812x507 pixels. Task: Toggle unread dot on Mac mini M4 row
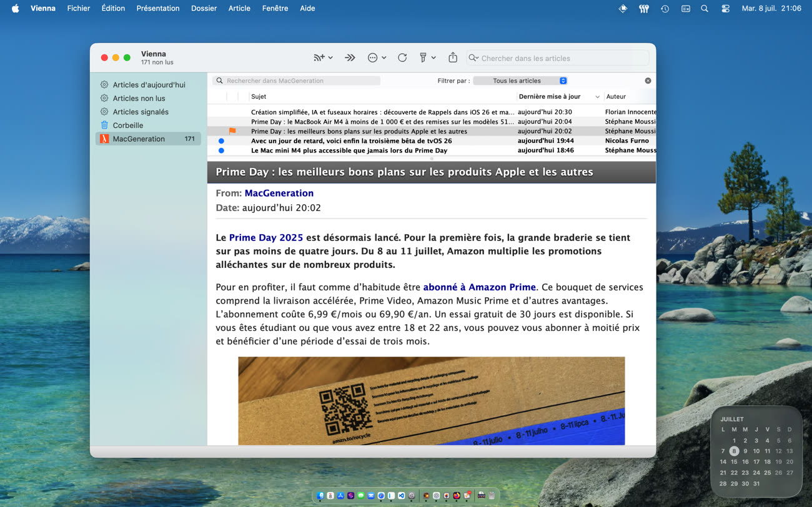[x=221, y=150]
